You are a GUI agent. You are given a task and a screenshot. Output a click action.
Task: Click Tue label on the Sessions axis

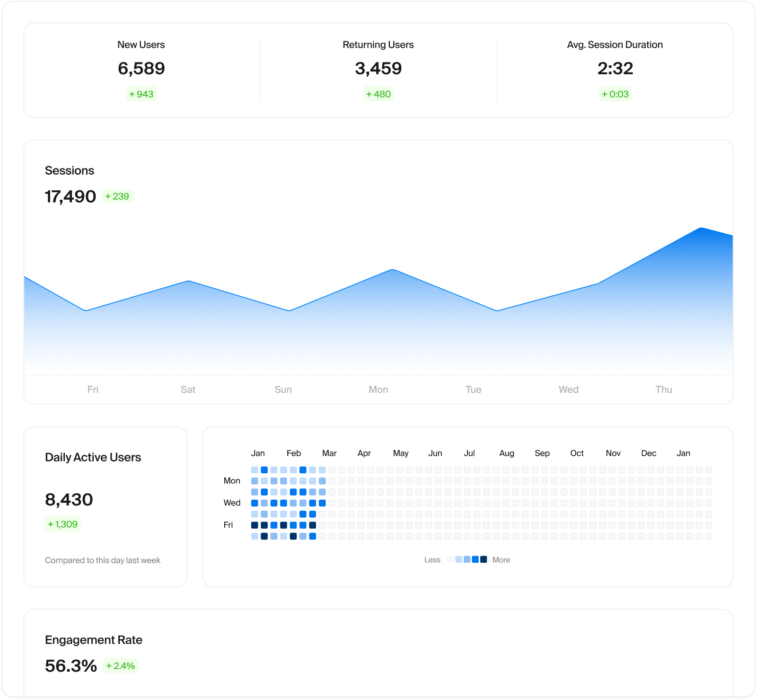click(x=473, y=390)
